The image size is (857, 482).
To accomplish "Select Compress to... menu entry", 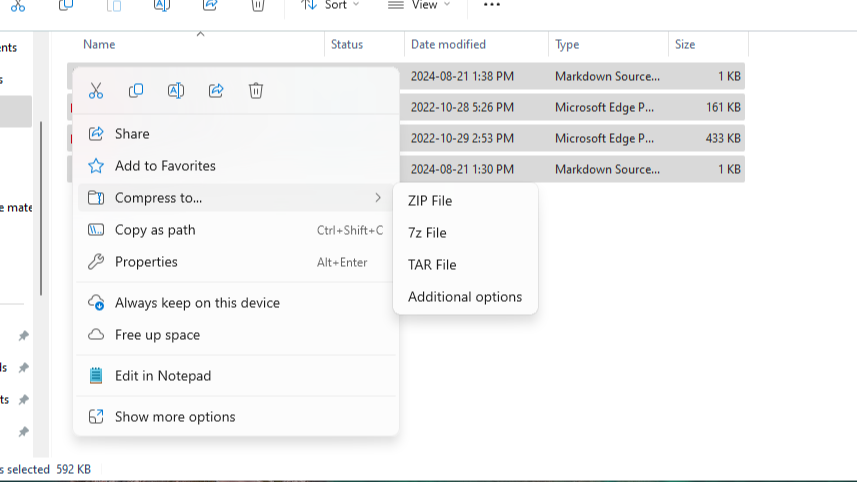I will coord(235,198).
